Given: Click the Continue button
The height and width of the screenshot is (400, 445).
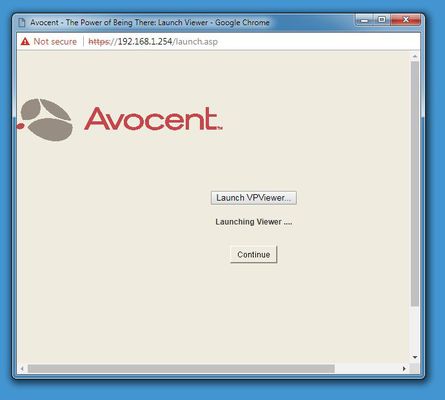Looking at the screenshot, I should 254,254.
